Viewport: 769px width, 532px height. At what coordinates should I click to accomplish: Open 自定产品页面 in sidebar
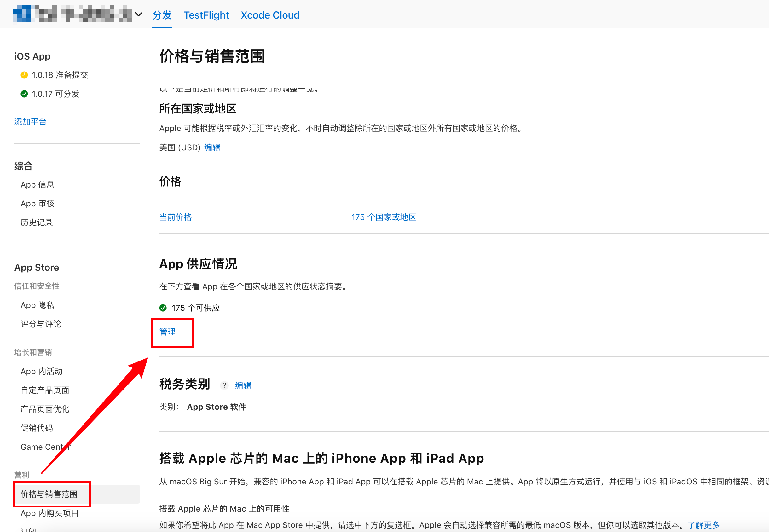point(45,390)
